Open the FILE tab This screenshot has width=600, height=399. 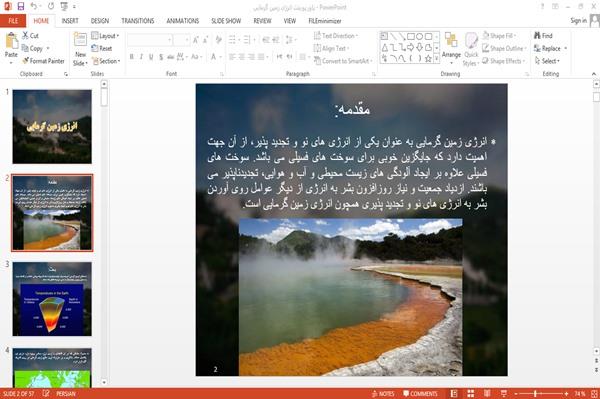[13, 21]
